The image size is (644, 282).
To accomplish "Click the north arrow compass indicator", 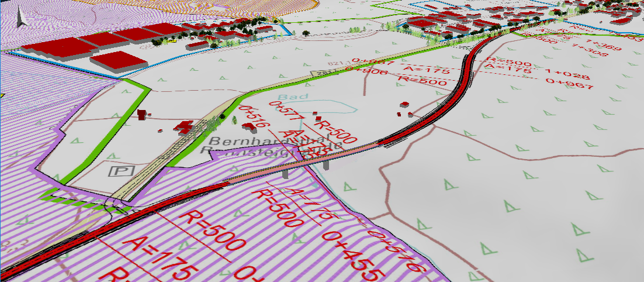I will [21, 18].
